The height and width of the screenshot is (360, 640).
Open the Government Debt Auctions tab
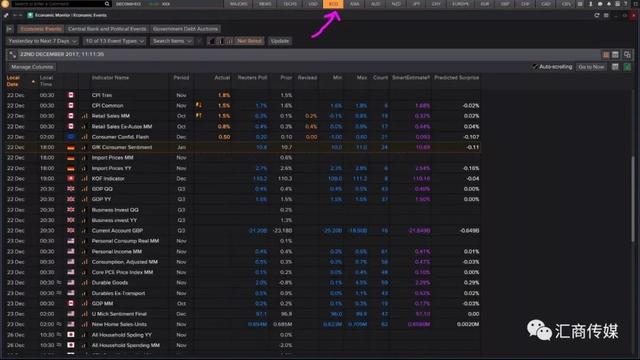click(185, 29)
